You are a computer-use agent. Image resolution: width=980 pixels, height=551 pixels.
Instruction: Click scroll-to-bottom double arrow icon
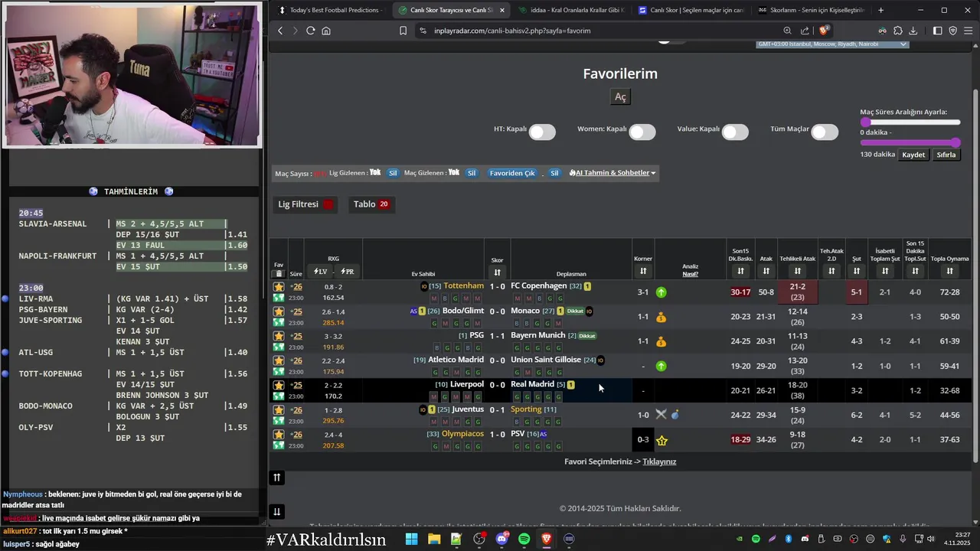coord(277,512)
